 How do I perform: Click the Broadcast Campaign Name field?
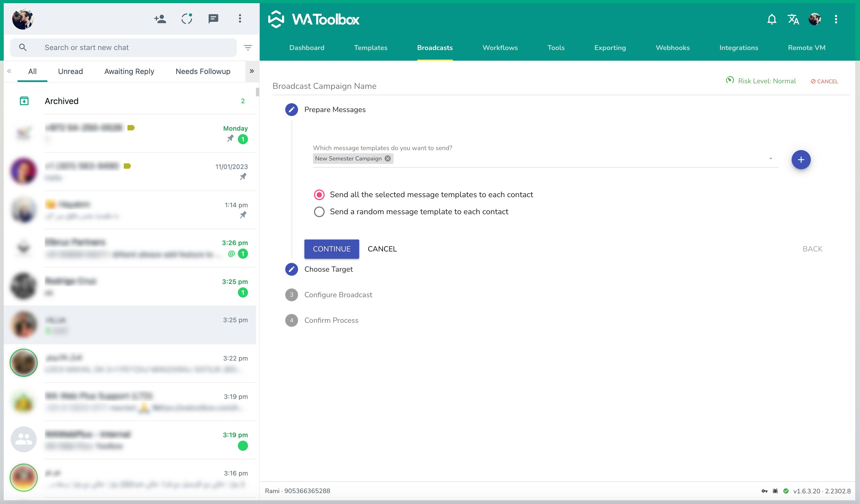tap(478, 86)
